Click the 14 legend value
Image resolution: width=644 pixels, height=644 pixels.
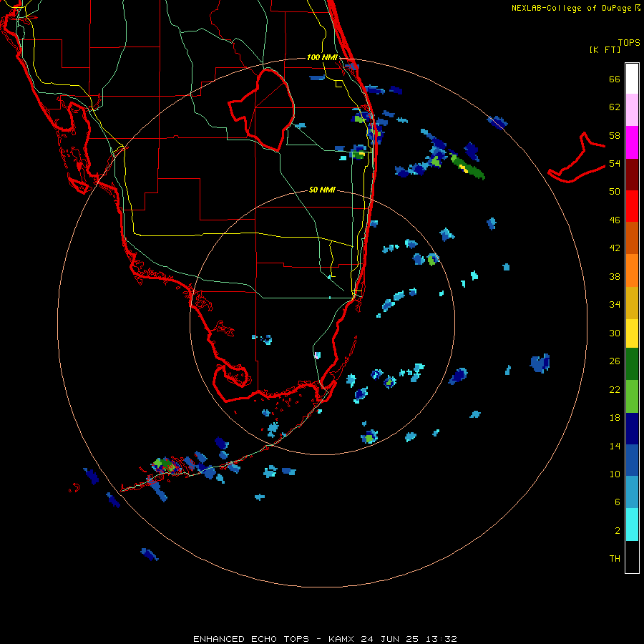tap(615, 446)
